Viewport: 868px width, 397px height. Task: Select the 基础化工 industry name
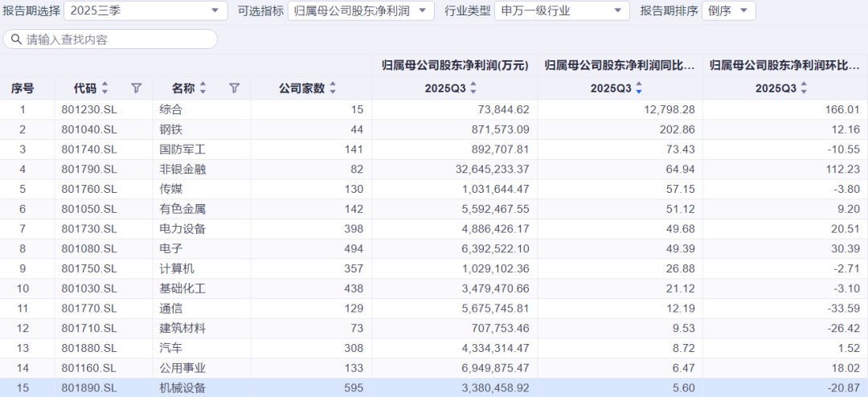click(182, 289)
